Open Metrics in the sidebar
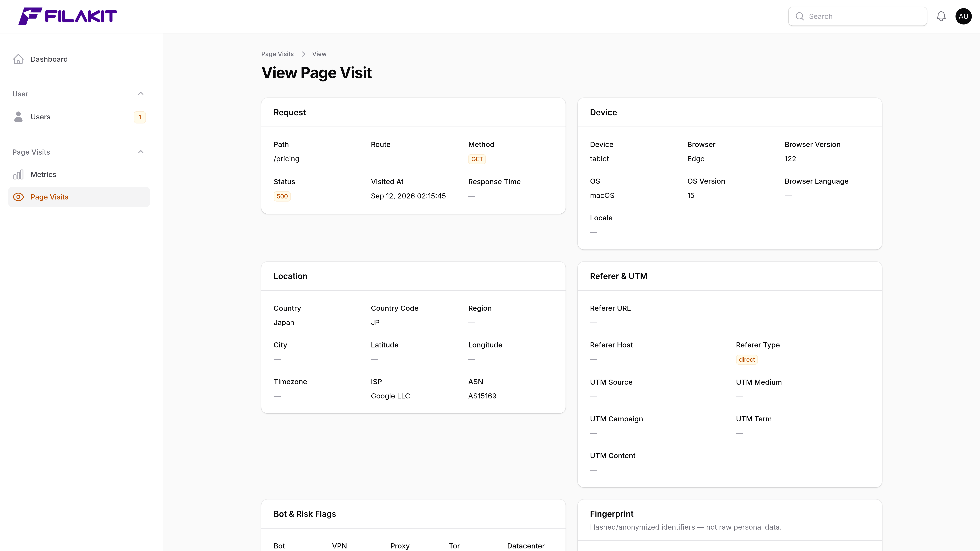 pos(79,174)
